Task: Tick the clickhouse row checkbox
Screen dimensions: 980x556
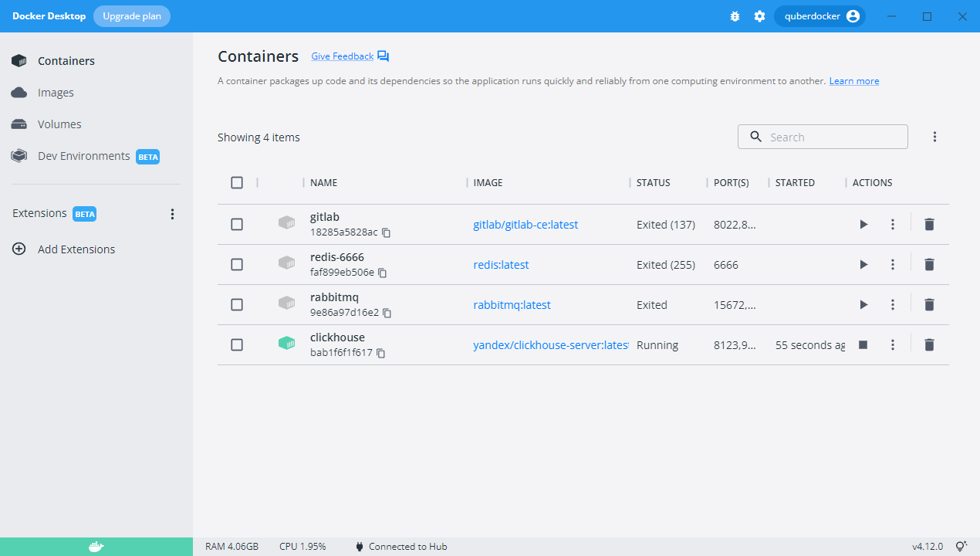Action: click(237, 345)
